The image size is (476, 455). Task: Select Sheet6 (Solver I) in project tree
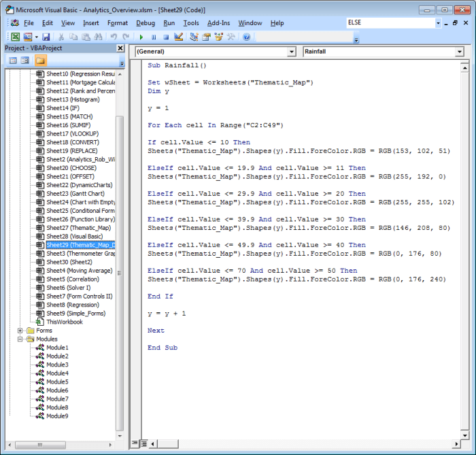pos(69,288)
